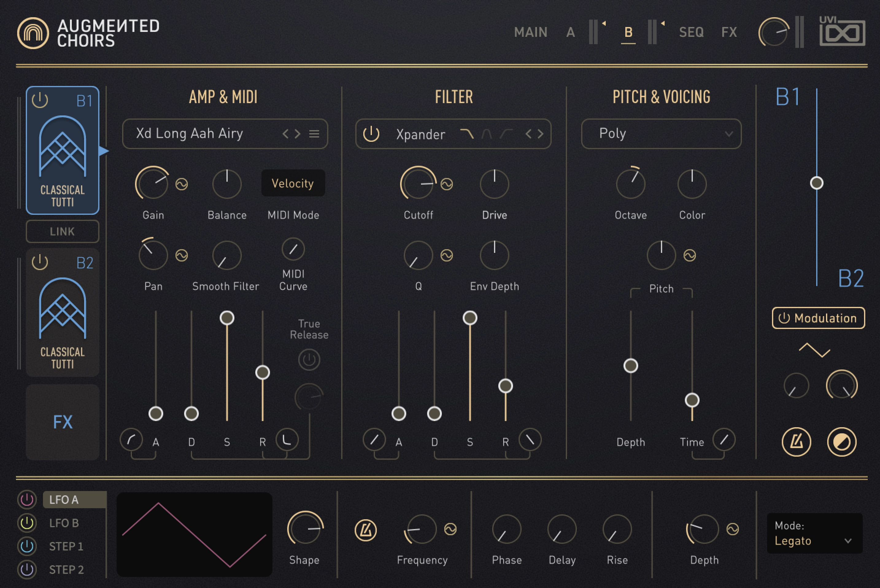Click the filter attack curve knob next to A
This screenshot has width=880, height=588.
point(374,439)
